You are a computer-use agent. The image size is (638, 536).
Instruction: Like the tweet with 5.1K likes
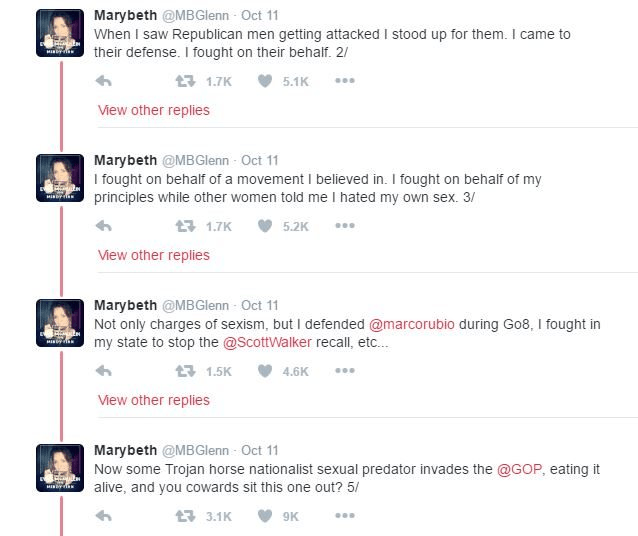(x=265, y=82)
